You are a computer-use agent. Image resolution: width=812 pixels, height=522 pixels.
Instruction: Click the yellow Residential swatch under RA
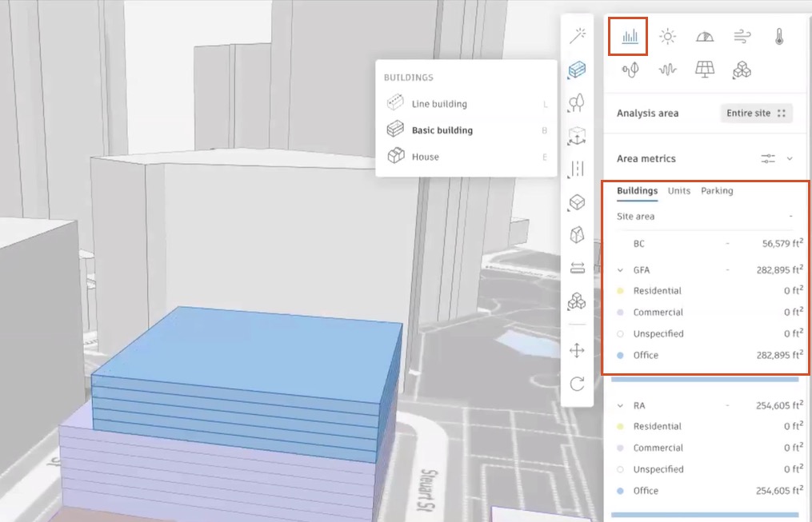click(x=620, y=426)
